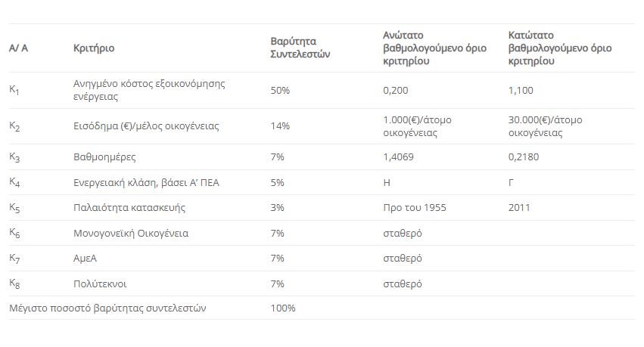Select the 'Μονογονεϊκή Οικογένεια' criterion cell

[131, 233]
